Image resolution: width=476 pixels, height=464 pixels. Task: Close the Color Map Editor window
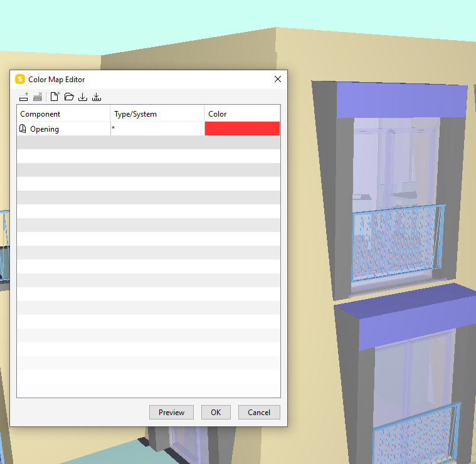pos(277,79)
